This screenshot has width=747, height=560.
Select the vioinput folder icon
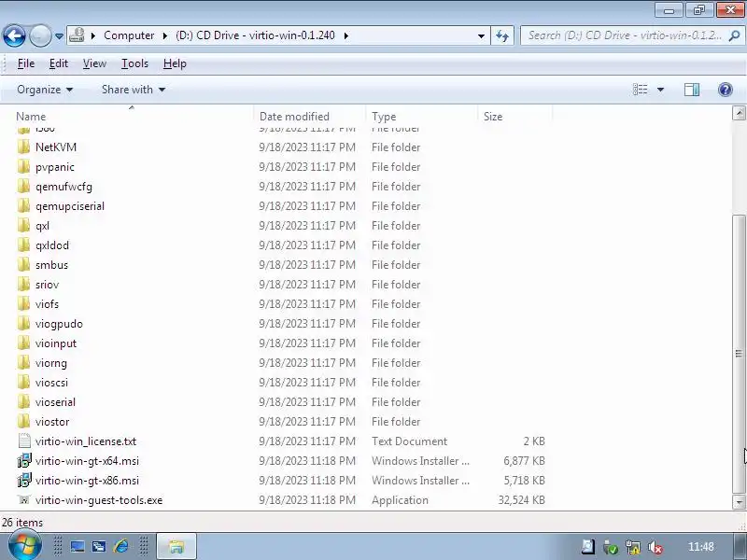tap(24, 343)
